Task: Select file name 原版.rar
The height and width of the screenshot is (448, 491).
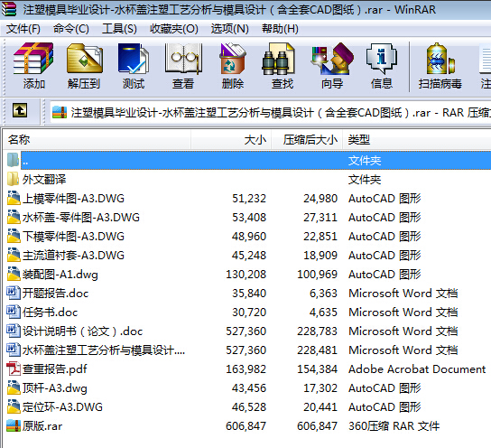Action: [x=42, y=426]
